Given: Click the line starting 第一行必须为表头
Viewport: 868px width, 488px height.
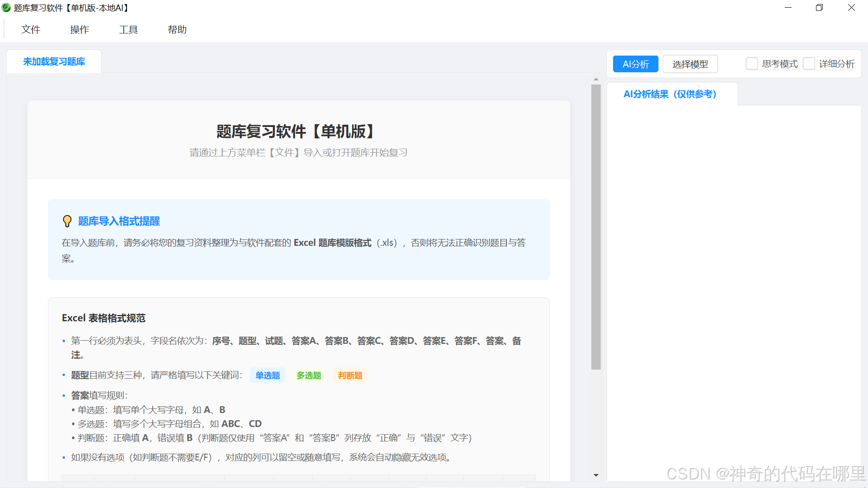Looking at the screenshot, I should (x=296, y=347).
